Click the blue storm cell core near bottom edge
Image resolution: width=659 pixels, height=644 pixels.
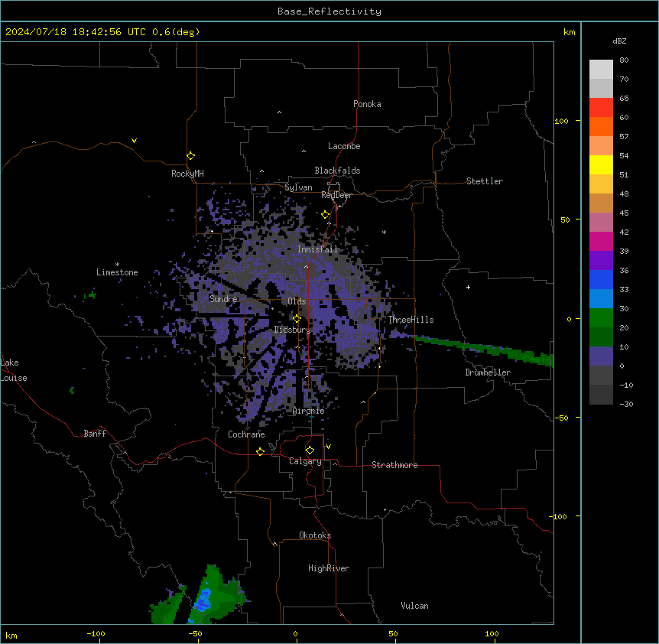pyautogui.click(x=204, y=599)
